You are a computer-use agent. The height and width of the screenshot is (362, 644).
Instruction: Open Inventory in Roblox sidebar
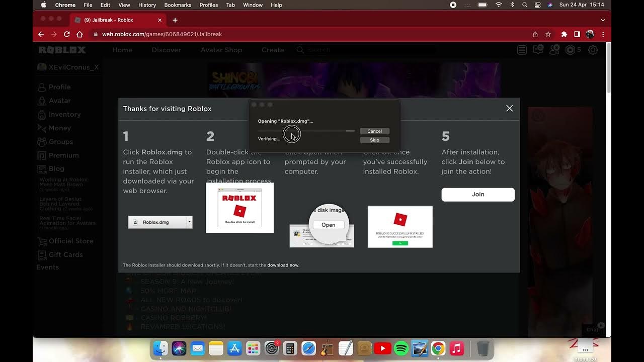tap(59, 115)
